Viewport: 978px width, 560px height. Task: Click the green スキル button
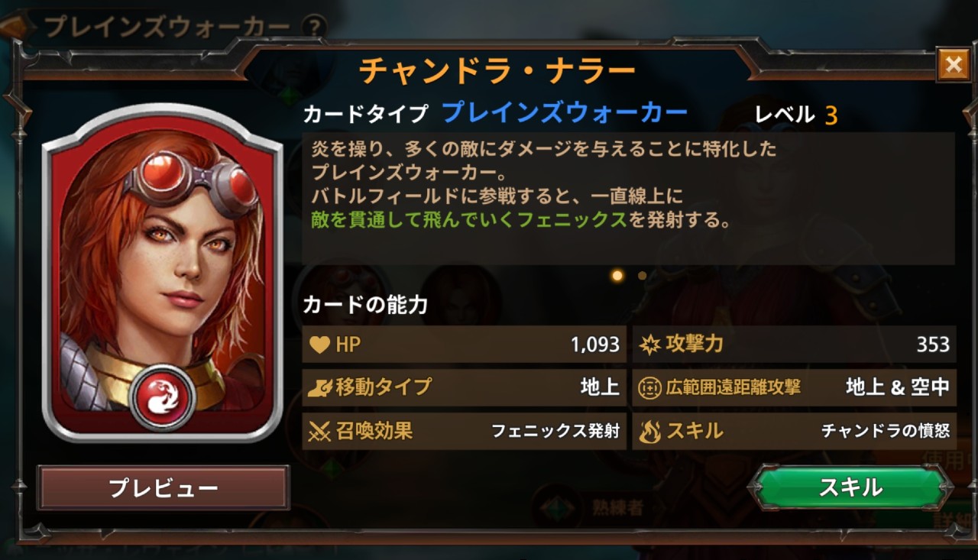pyautogui.click(x=850, y=487)
